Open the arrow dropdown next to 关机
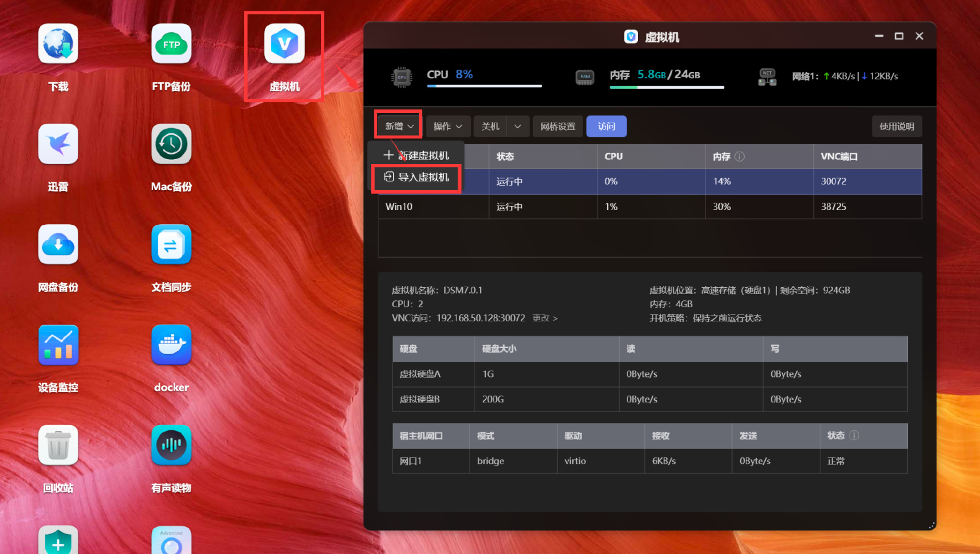Viewport: 980px width, 554px height. tap(518, 126)
